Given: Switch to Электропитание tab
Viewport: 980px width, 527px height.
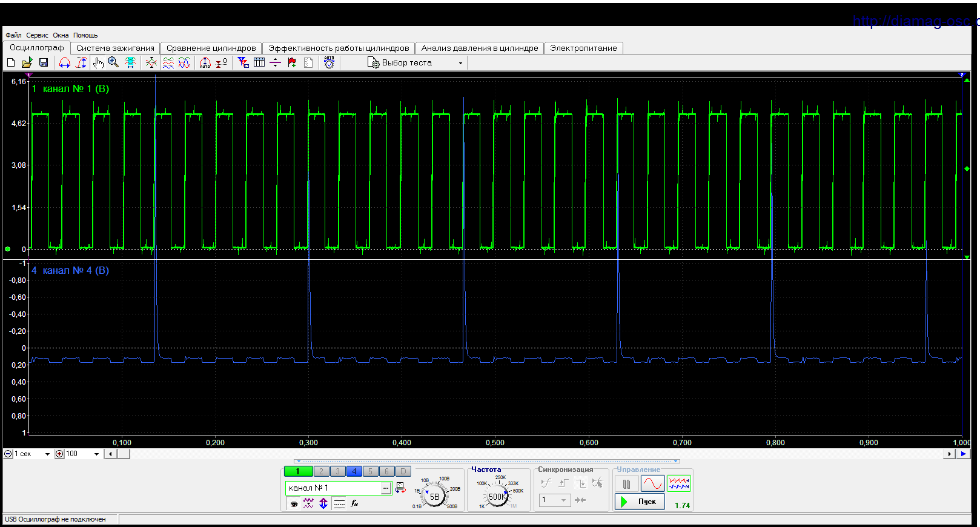Looking at the screenshot, I should (x=583, y=48).
